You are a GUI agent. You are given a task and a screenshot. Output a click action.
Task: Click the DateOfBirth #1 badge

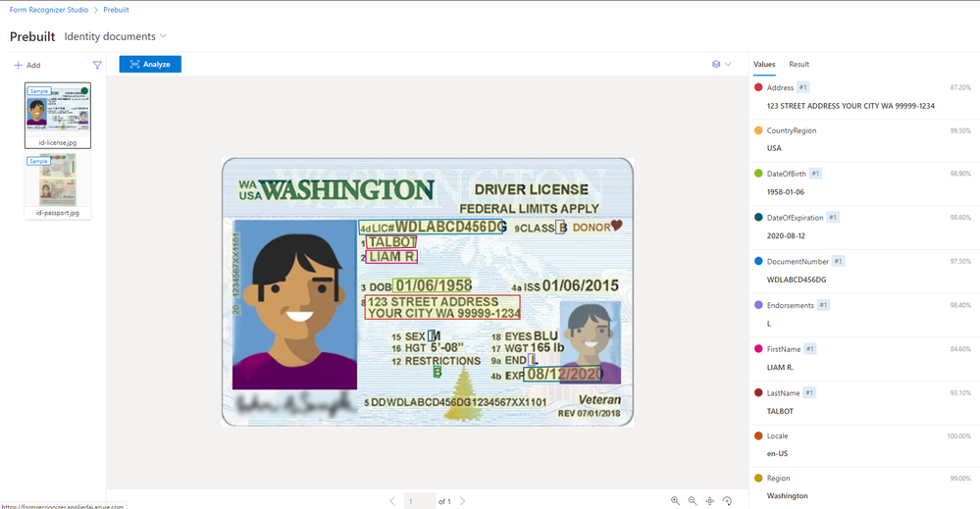[815, 174]
